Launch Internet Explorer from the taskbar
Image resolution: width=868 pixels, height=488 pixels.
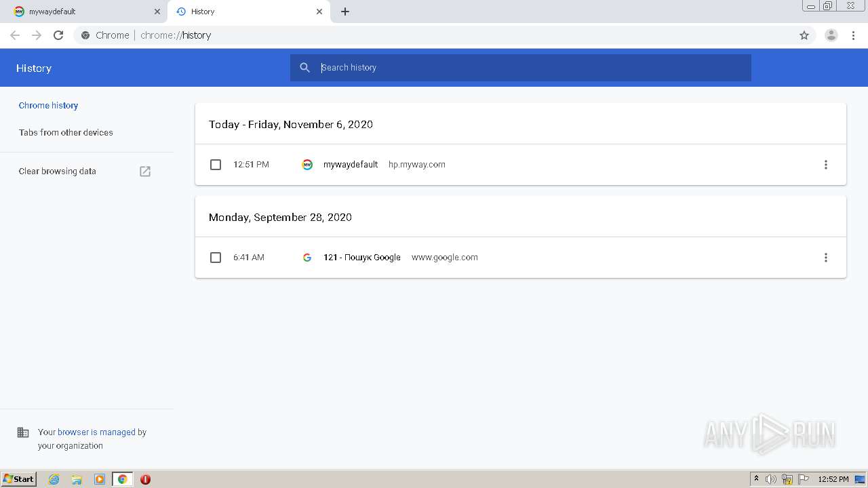click(54, 479)
